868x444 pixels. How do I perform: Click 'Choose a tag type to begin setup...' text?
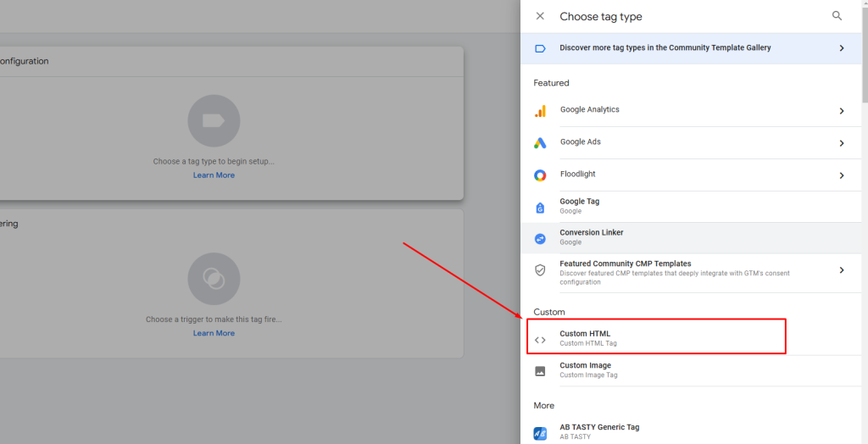[214, 162]
